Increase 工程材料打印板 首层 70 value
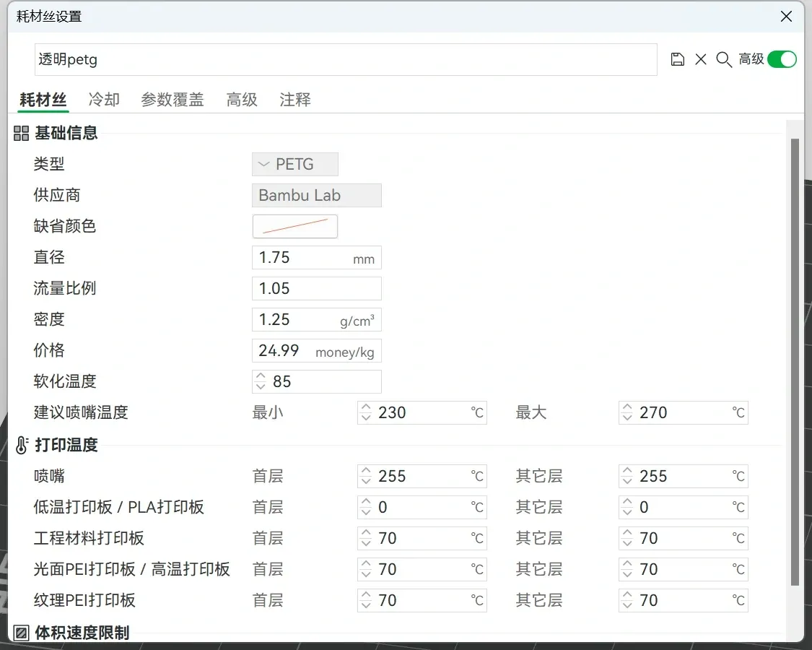 pyautogui.click(x=366, y=534)
